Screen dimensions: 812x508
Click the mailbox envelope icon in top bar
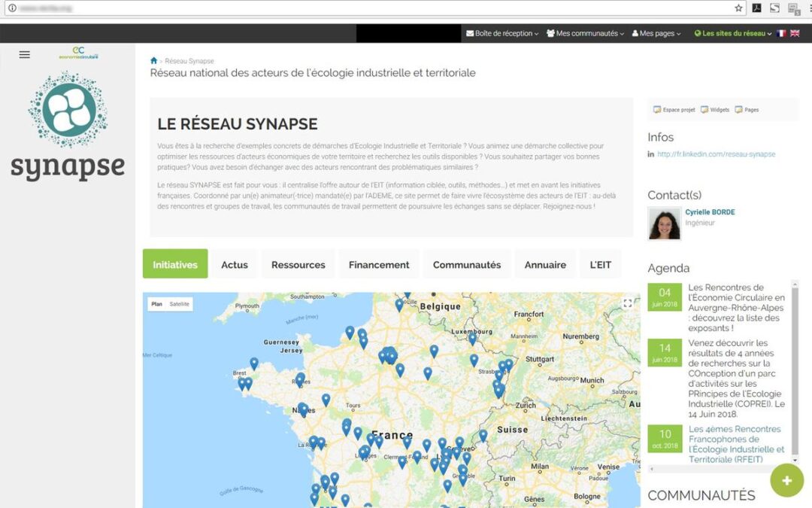(470, 33)
